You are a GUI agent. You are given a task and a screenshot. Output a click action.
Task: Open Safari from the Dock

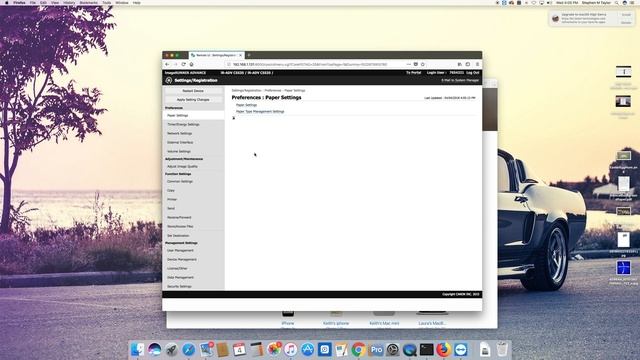pyautogui.click(x=189, y=349)
